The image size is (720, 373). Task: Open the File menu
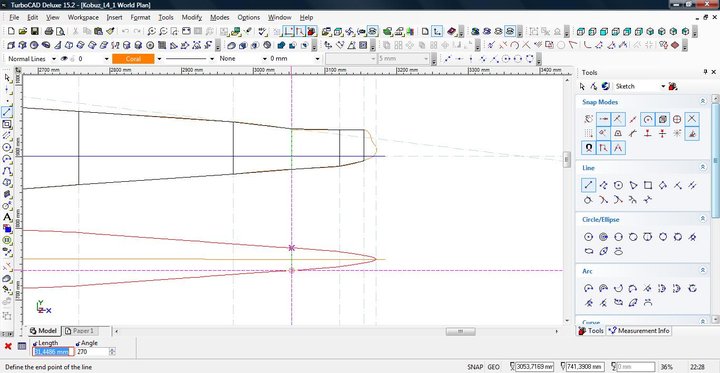pyautogui.click(x=14, y=17)
